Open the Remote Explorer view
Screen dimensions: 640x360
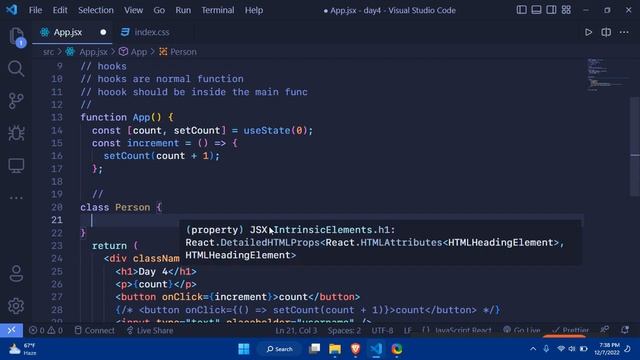click(x=16, y=165)
